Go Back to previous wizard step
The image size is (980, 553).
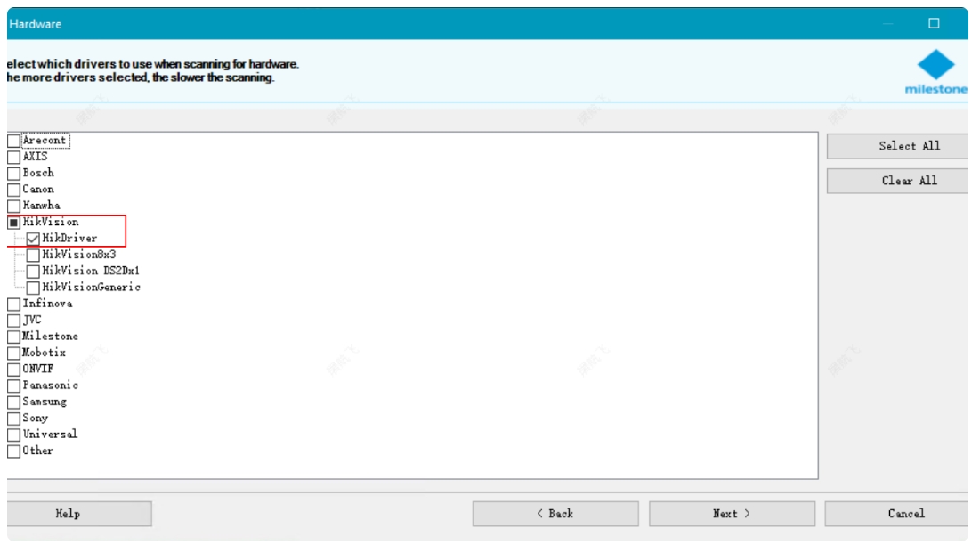555,514
